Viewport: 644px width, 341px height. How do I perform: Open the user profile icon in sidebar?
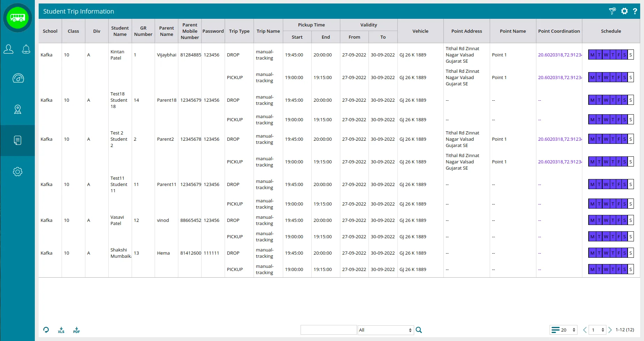9,49
